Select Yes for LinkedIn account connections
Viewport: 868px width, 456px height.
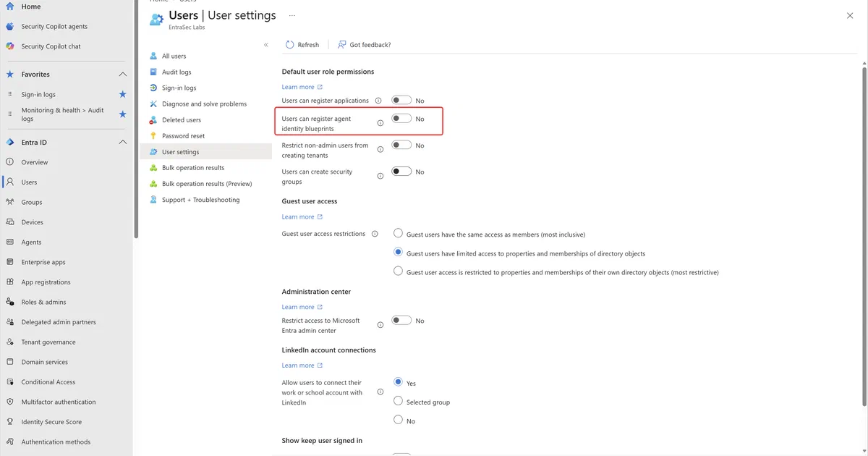(x=398, y=381)
